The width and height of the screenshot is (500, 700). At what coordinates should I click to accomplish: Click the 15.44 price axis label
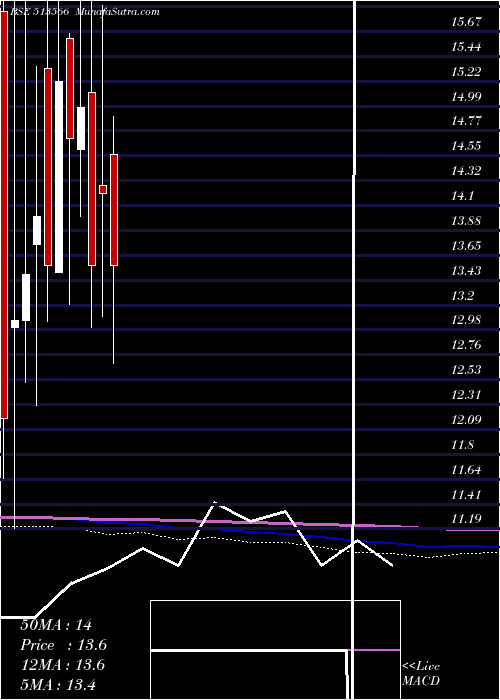point(467,47)
